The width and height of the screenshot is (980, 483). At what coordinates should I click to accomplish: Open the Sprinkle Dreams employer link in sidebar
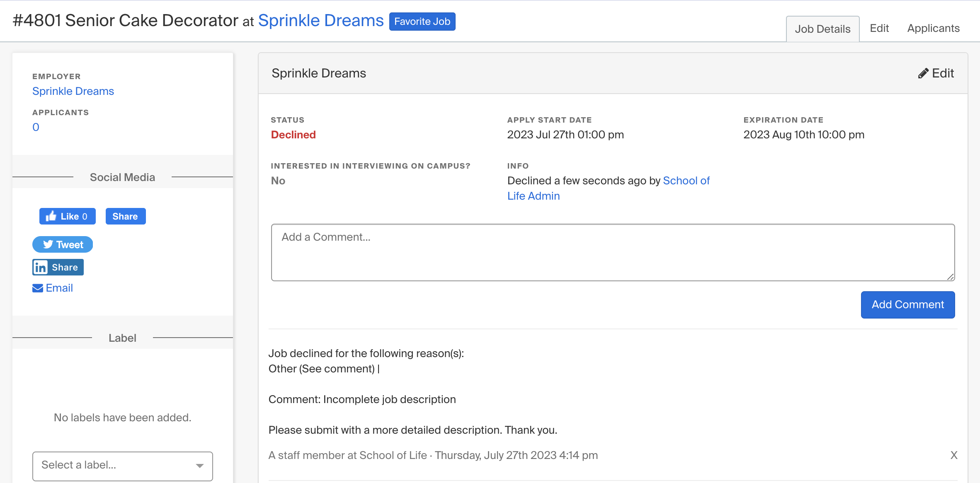pyautogui.click(x=73, y=91)
